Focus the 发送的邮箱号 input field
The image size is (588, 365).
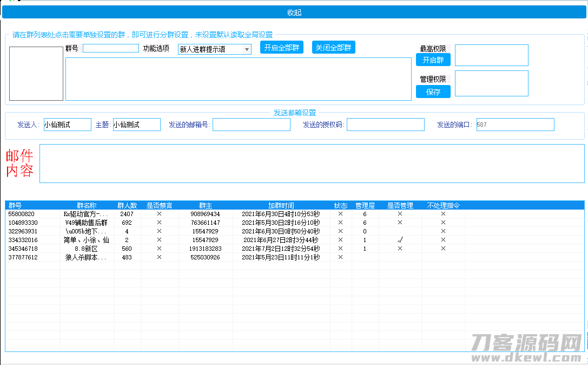pos(251,125)
